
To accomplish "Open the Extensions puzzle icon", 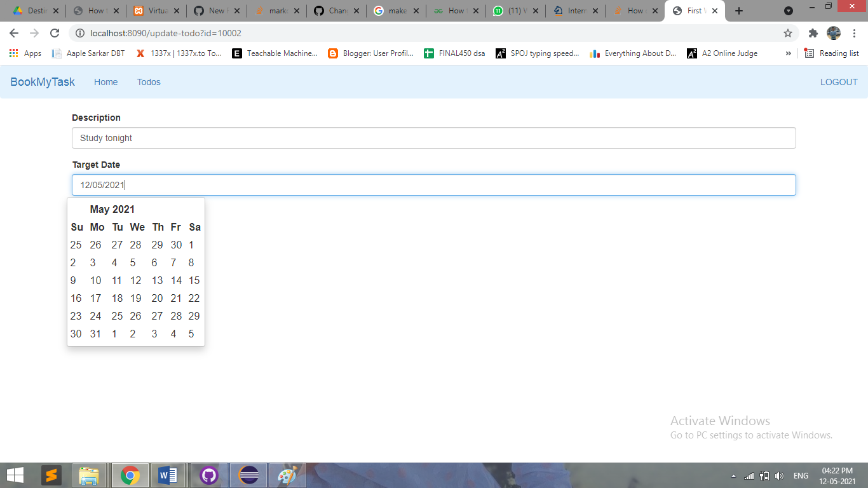I will click(813, 33).
